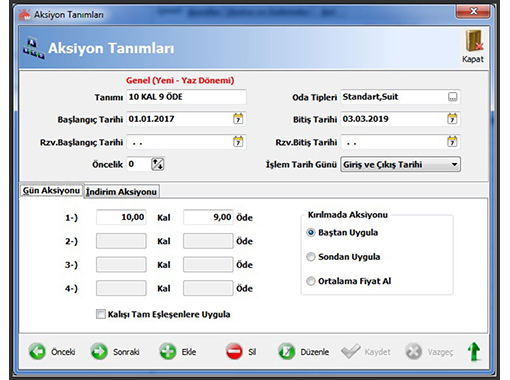Close the window with the X button
This screenshot has height=380, width=510.
473,12
